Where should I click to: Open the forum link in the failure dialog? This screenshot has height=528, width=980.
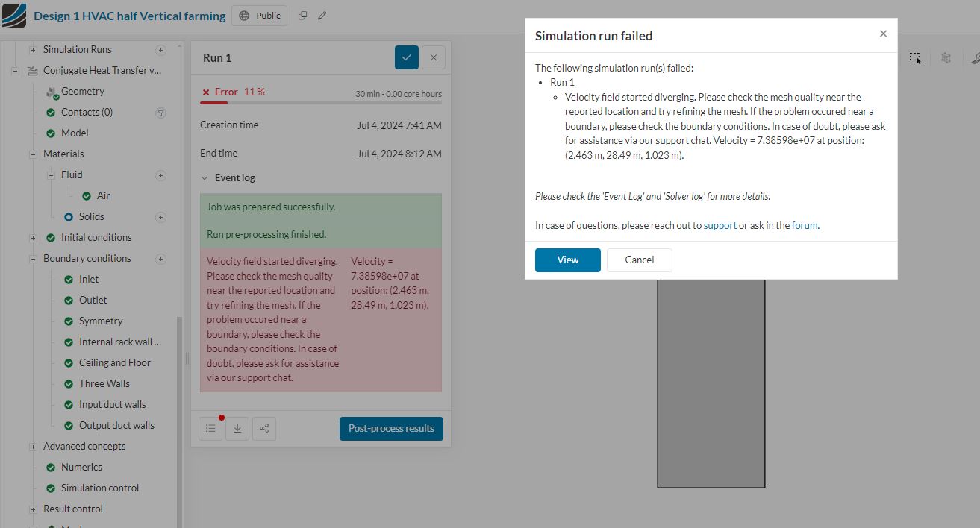(805, 225)
